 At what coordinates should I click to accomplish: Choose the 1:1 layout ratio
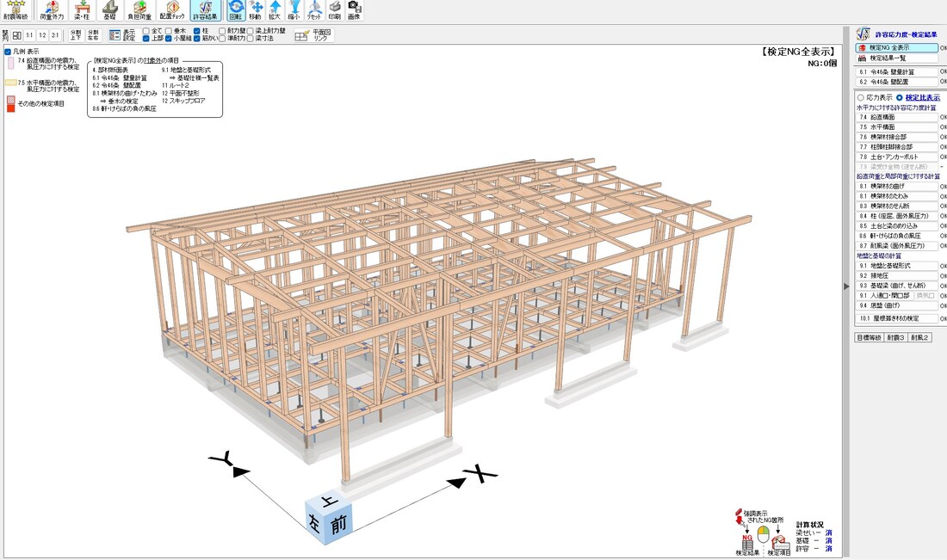29,35
